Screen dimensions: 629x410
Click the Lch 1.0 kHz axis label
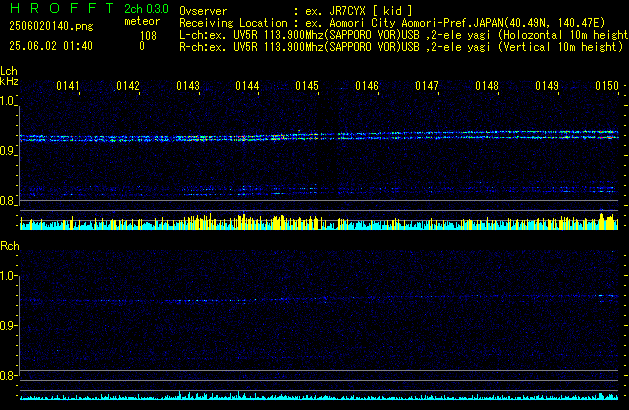(x=7, y=101)
